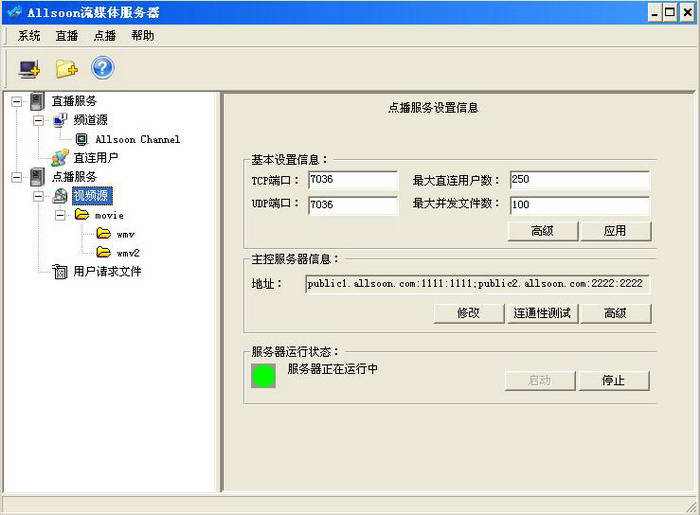700x515 pixels.
Task: Click the 点播服务设置信息 heading
Action: [433, 108]
